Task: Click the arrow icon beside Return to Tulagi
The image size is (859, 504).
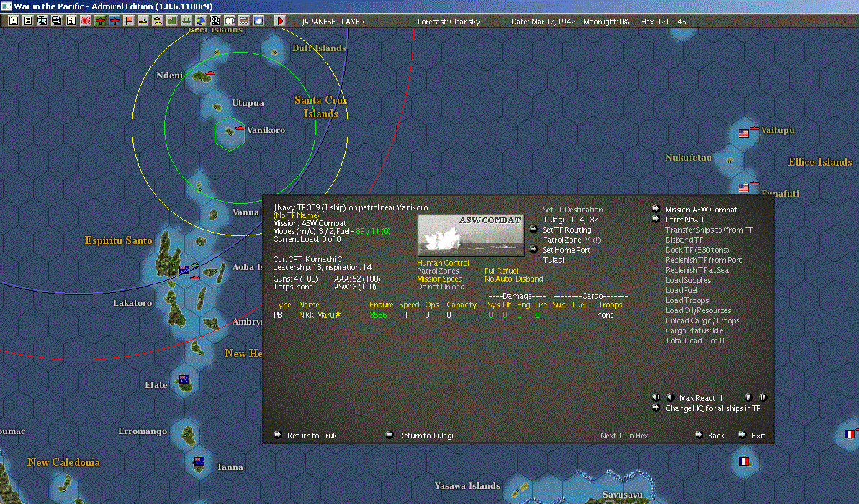Action: 390,435
